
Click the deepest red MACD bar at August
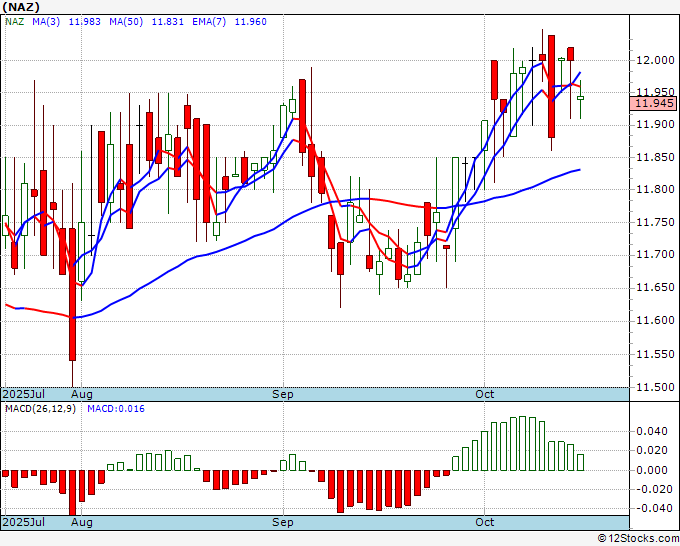(x=72, y=493)
